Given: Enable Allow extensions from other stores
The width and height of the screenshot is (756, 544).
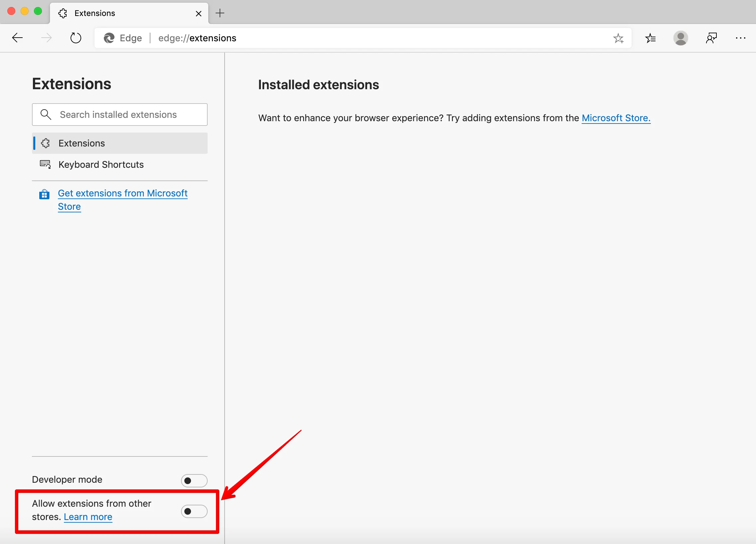Looking at the screenshot, I should pos(194,510).
